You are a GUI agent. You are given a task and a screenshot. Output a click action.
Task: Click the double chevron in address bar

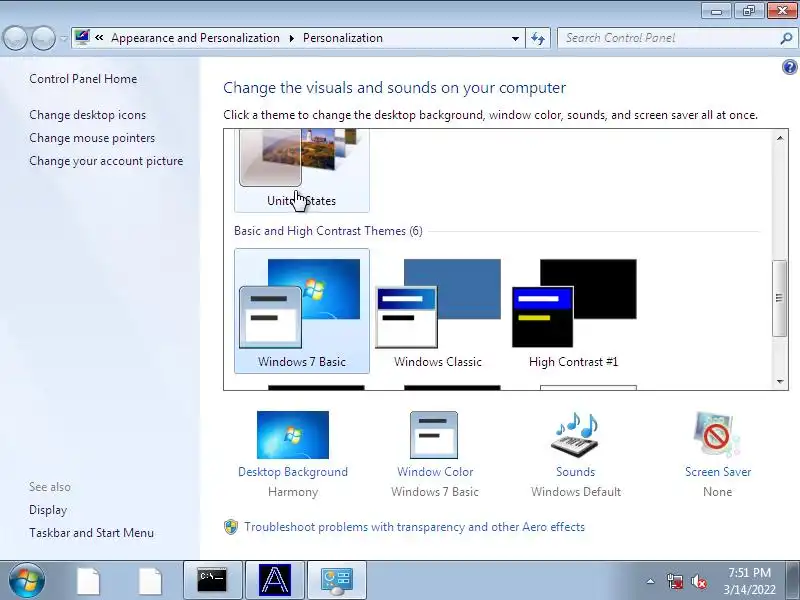99,38
